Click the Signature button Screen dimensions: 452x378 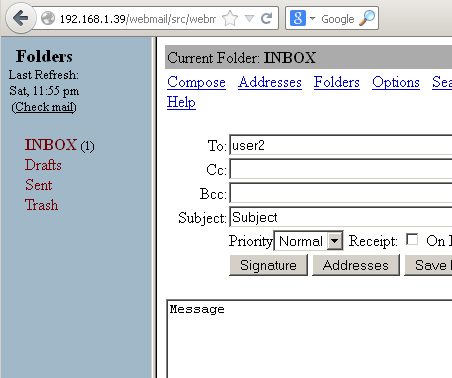(x=268, y=265)
